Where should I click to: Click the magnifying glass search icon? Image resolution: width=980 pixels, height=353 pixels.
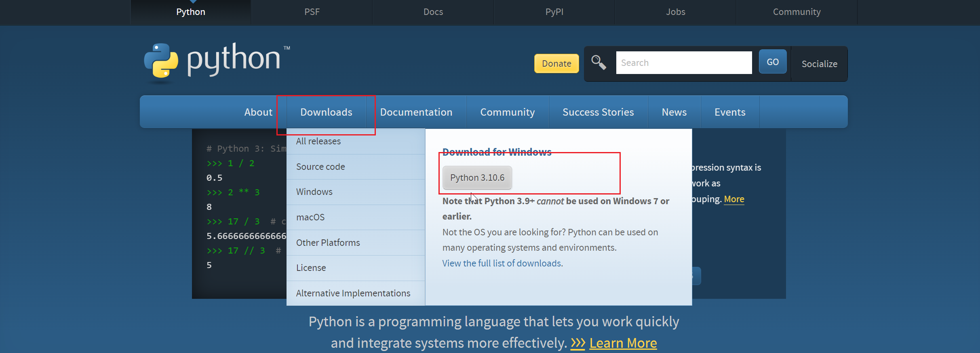tap(599, 63)
